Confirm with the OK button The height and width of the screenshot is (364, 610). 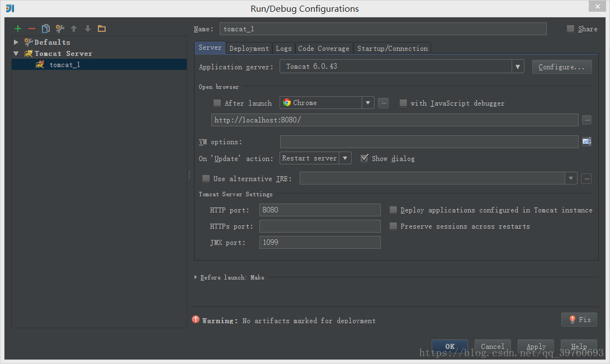(450, 346)
